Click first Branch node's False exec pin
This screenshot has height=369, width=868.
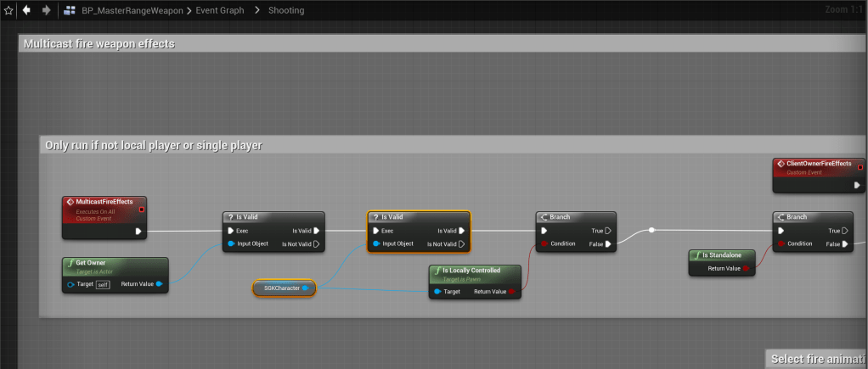(x=607, y=244)
